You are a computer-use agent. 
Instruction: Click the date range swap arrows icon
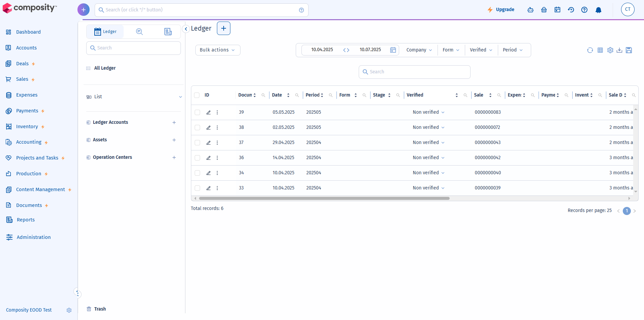(346, 50)
